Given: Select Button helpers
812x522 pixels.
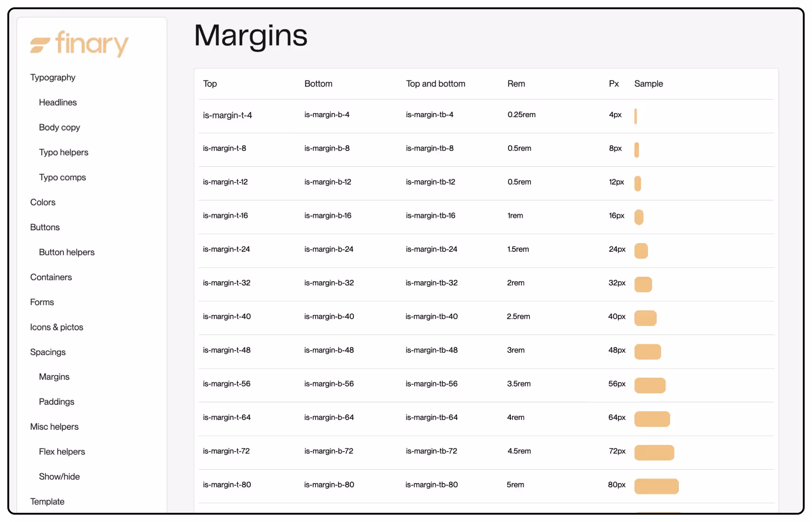Looking at the screenshot, I should click(x=66, y=252).
